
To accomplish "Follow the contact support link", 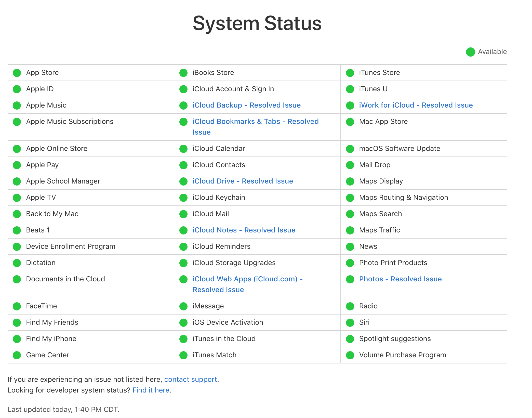I will (x=191, y=380).
